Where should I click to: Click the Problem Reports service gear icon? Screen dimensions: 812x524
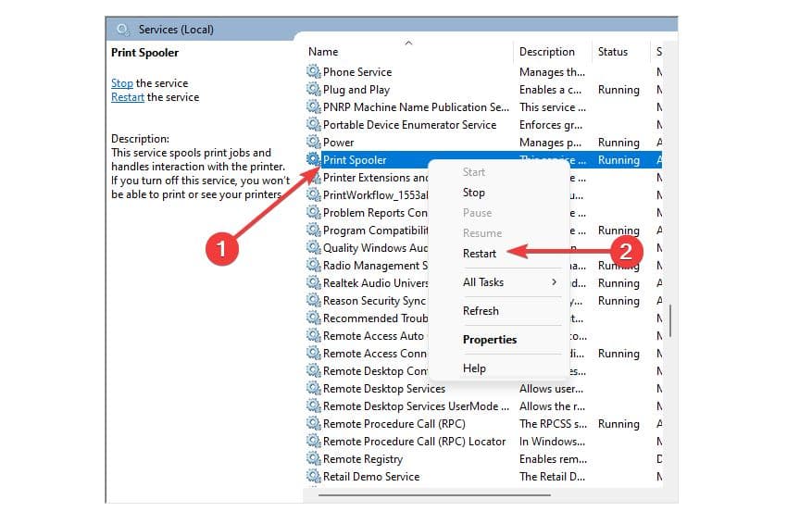[313, 212]
